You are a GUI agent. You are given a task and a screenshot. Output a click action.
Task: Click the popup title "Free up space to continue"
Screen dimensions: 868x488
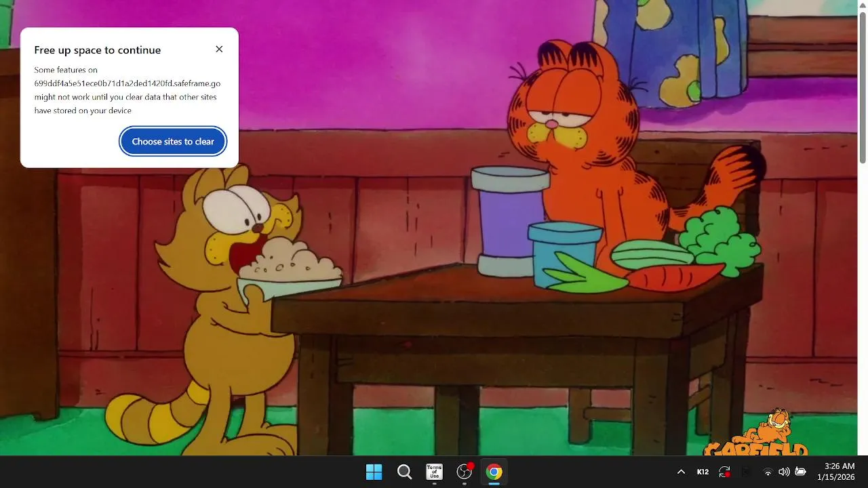[98, 50]
